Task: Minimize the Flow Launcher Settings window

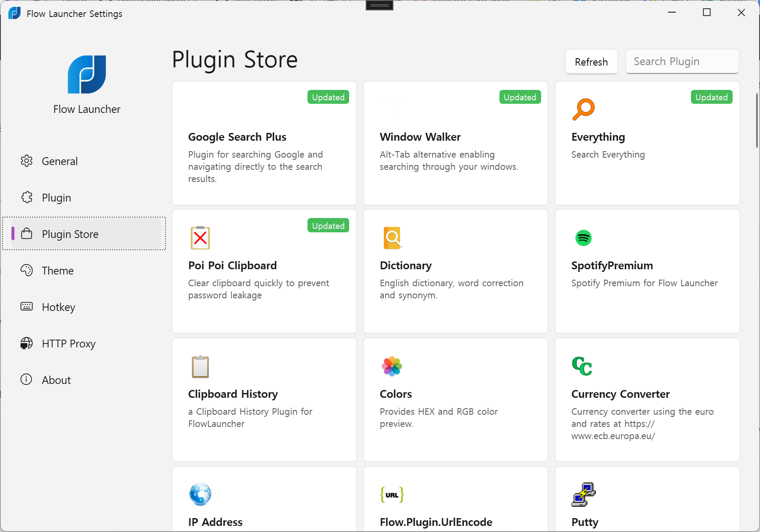Action: click(672, 13)
